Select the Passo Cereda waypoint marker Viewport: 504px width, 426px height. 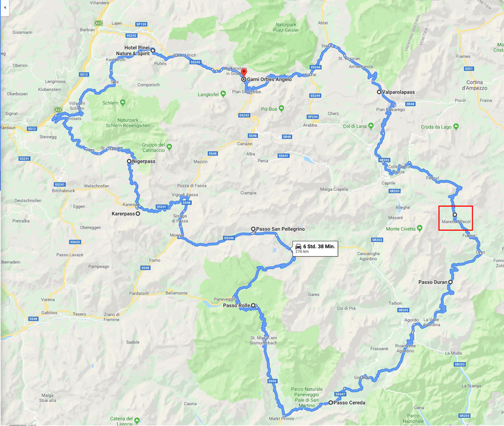(x=331, y=402)
